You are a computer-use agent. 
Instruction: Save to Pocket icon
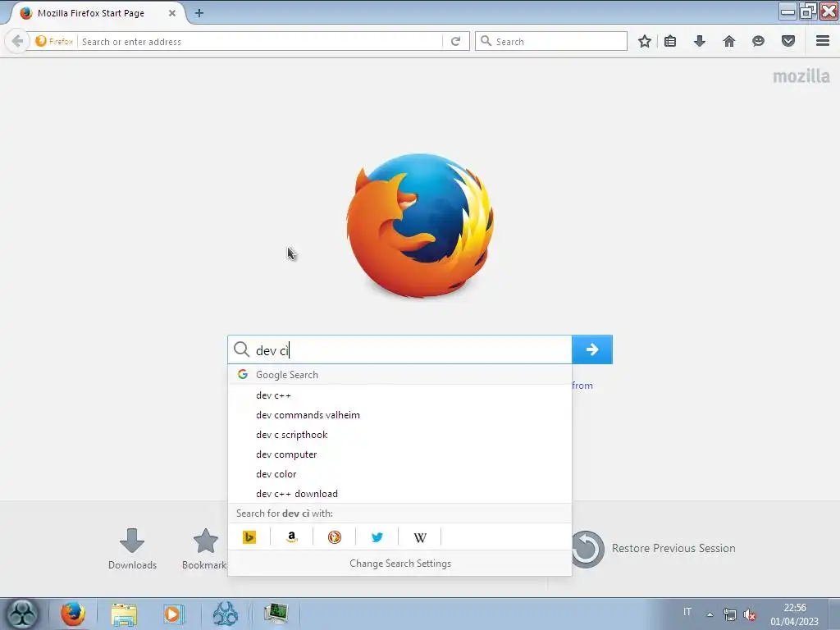click(x=788, y=41)
